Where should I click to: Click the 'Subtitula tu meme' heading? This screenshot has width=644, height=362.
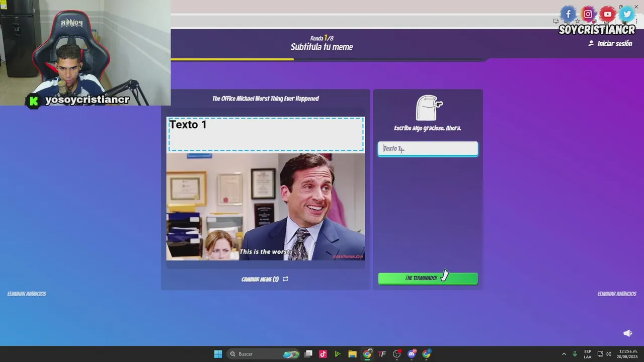coord(321,47)
